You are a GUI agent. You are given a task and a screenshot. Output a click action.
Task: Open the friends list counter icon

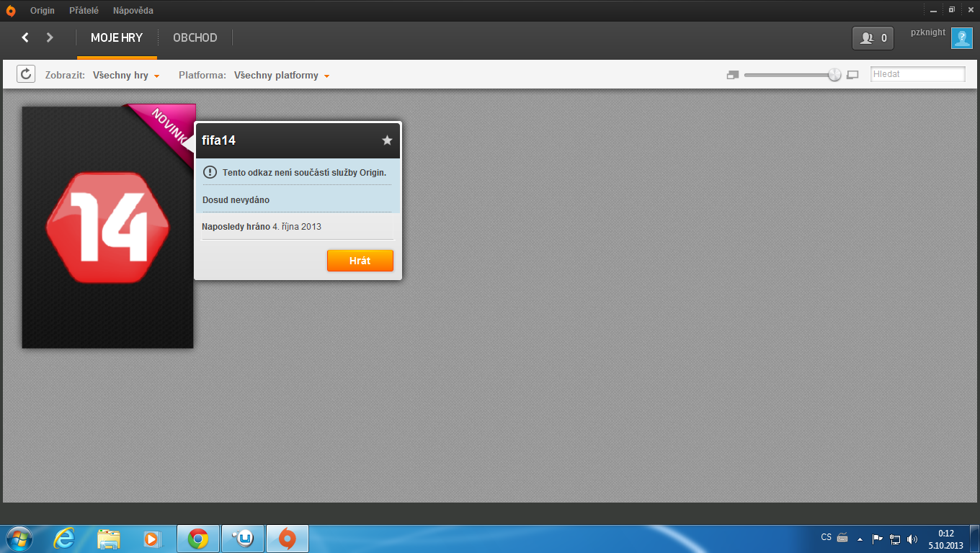(x=873, y=38)
